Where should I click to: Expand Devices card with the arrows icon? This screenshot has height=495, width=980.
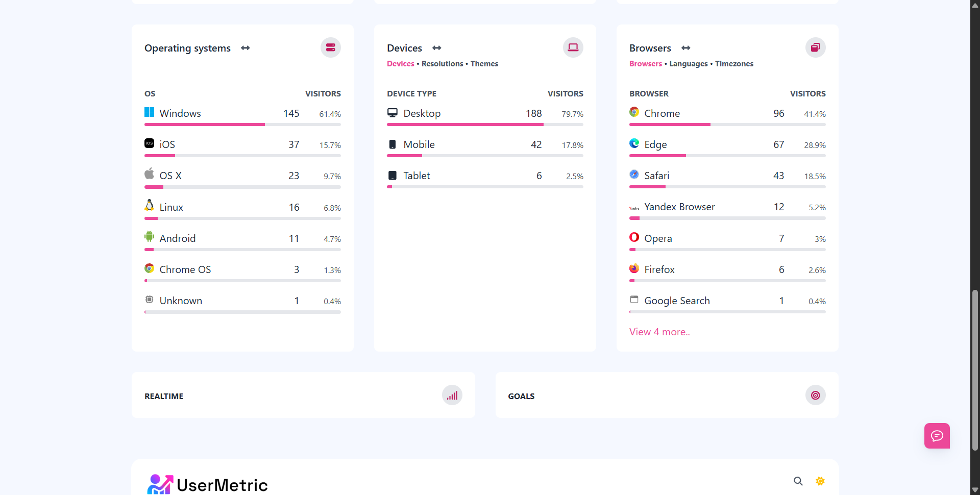[x=437, y=48]
